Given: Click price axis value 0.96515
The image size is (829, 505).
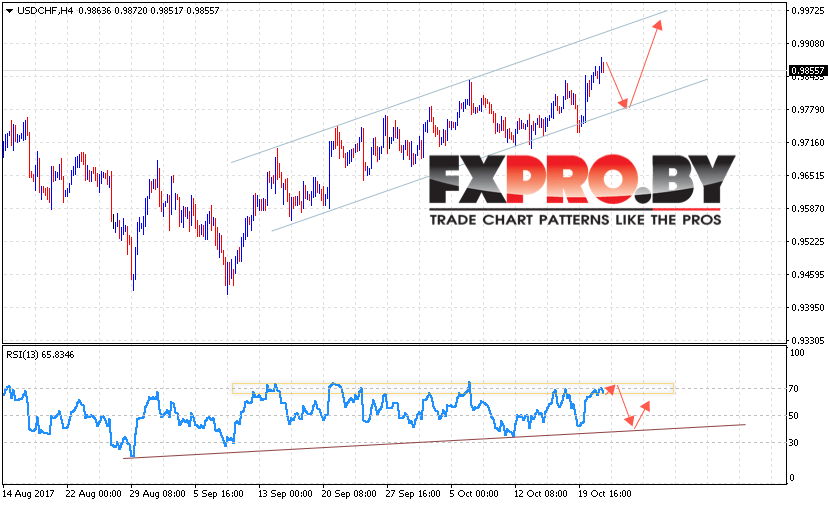Looking at the screenshot, I should (x=807, y=176).
